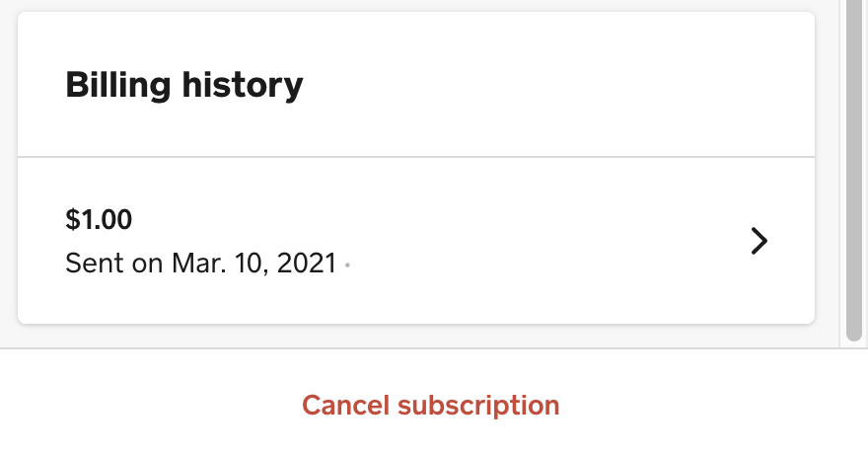
Task: Click the empty space in the $1.00 row
Action: point(542,241)
